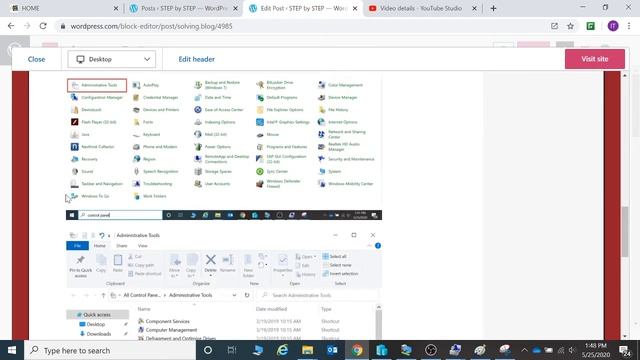
Task: Minimize the Chrome browser window
Action: tap(583, 7)
